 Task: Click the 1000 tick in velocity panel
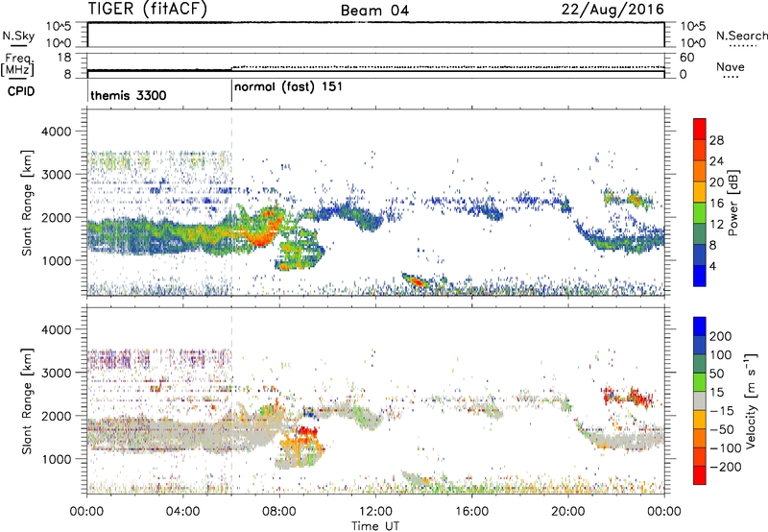pos(57,459)
